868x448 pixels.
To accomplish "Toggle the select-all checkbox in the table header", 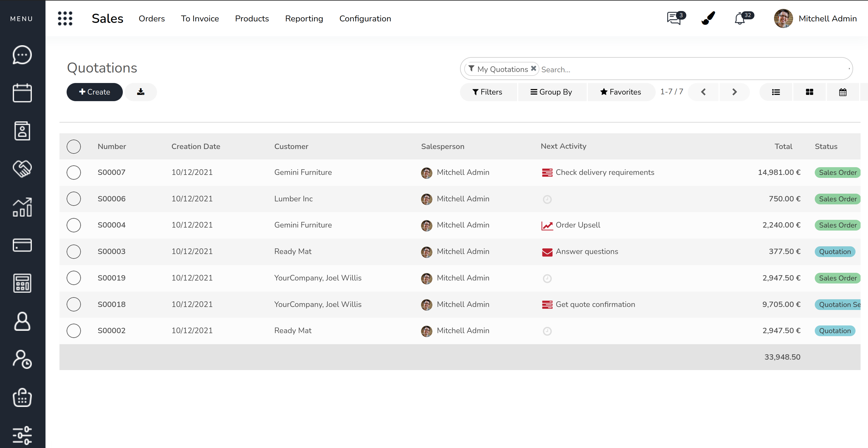I will 73,146.
